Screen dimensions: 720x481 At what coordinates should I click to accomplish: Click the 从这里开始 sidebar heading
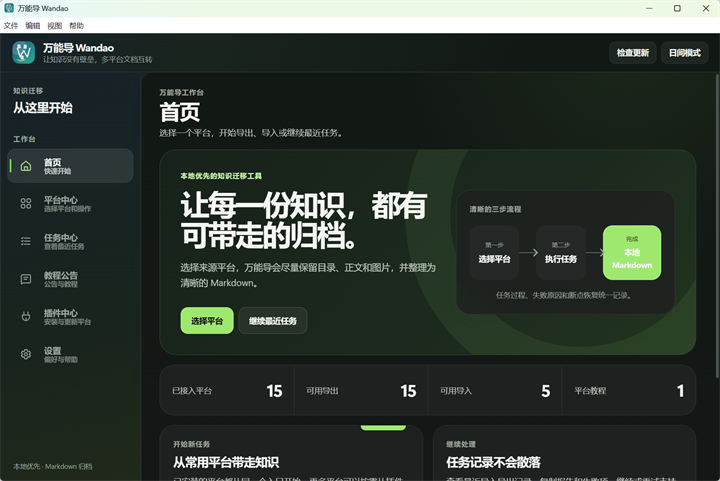click(43, 108)
